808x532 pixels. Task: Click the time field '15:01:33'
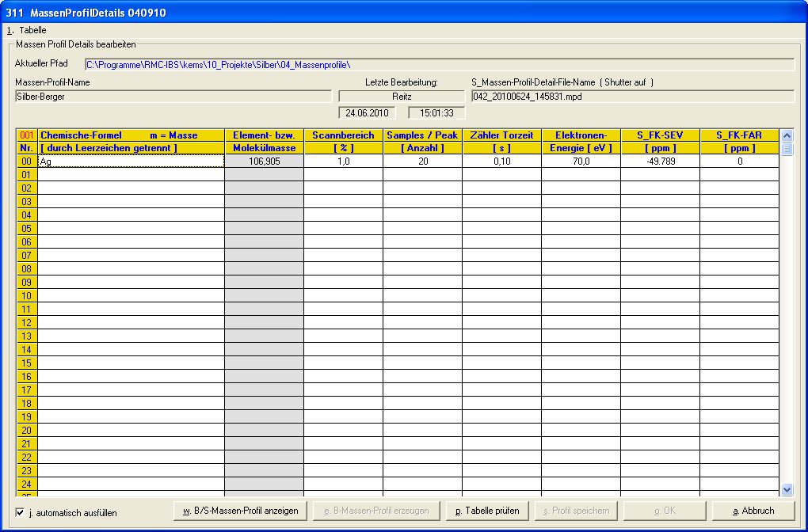[x=436, y=112]
